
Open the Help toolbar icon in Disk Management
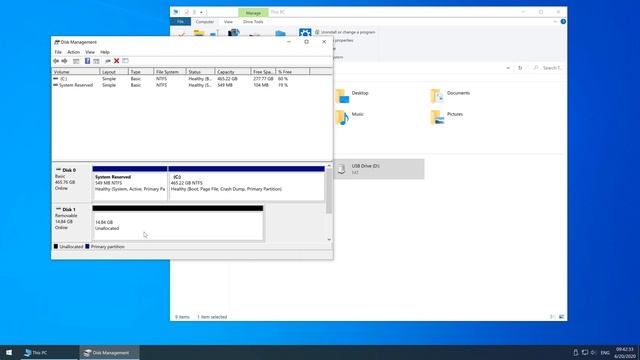(87, 61)
